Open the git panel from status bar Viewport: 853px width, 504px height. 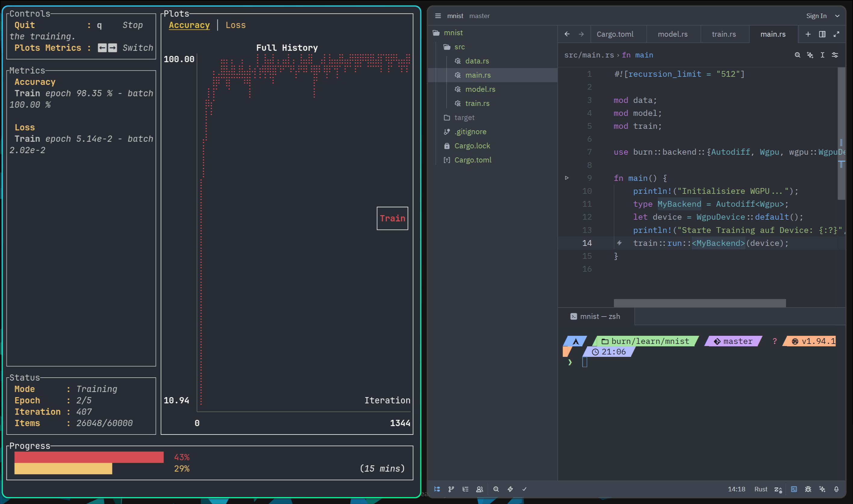coord(451,489)
